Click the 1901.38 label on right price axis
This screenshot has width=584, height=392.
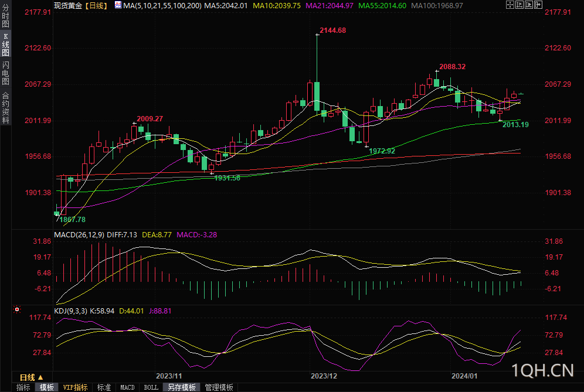tap(558, 192)
